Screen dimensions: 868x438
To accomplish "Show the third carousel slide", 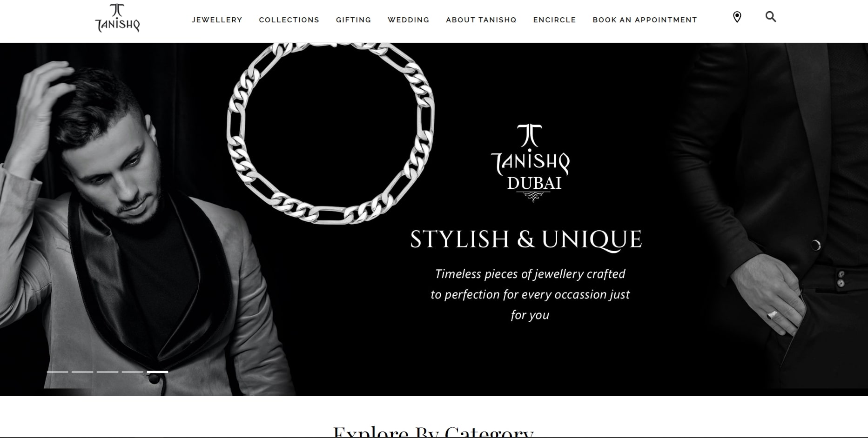I will pyautogui.click(x=108, y=372).
